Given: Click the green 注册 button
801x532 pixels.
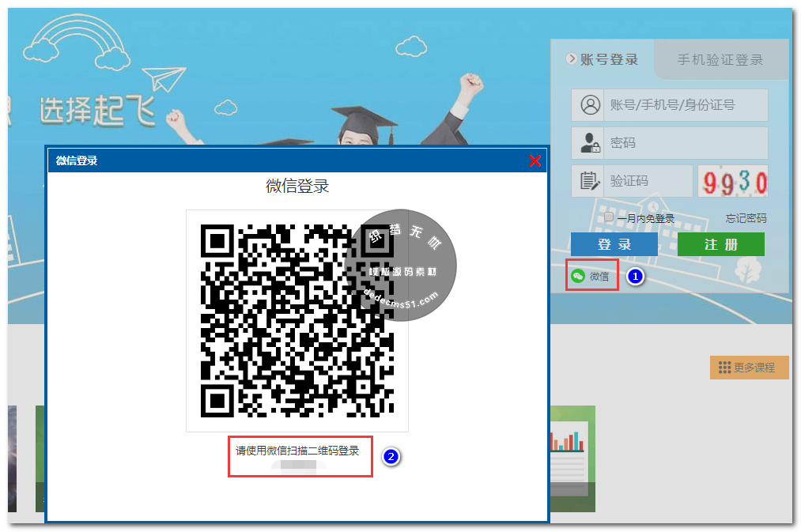Looking at the screenshot, I should coord(720,244).
